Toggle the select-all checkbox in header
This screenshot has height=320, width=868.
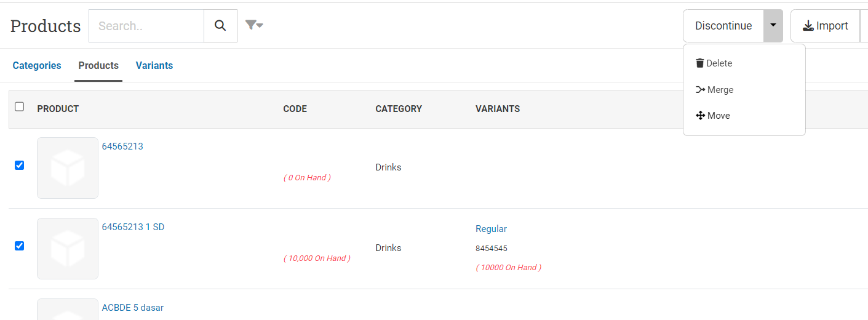pos(19,106)
